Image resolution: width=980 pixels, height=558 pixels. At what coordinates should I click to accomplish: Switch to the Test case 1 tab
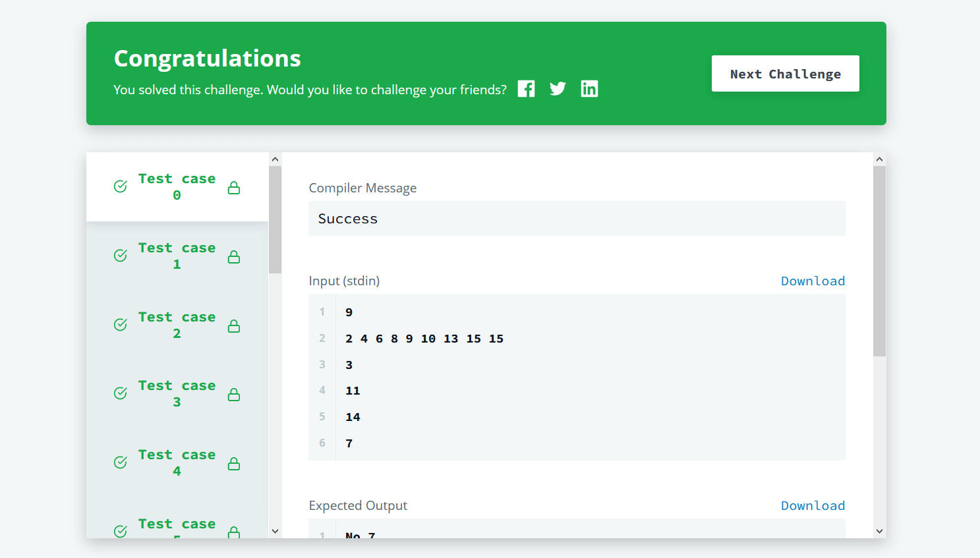(x=177, y=256)
